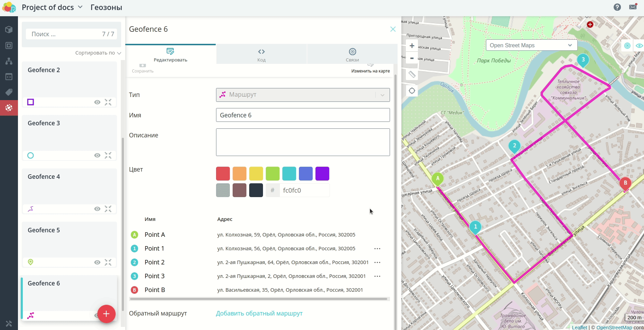
Task: Open the Сортировать по sort dropdown
Action: 98,53
